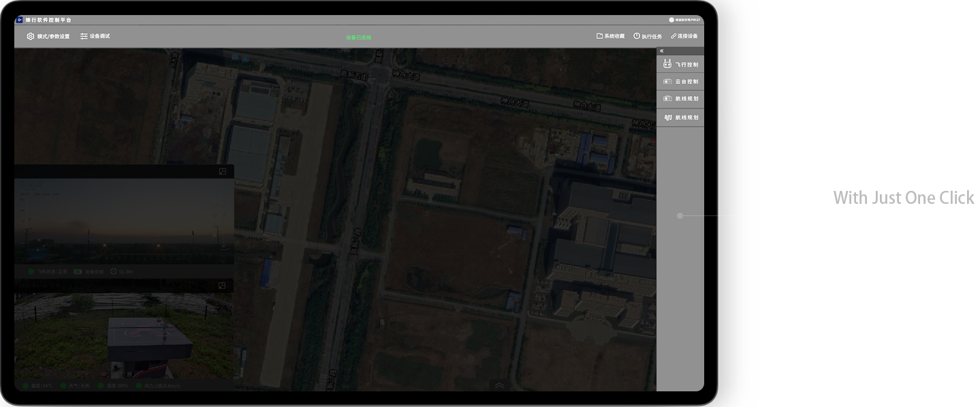The width and height of the screenshot is (980, 407).
Task: Select 航线规划 with waveform icon
Action: click(680, 117)
